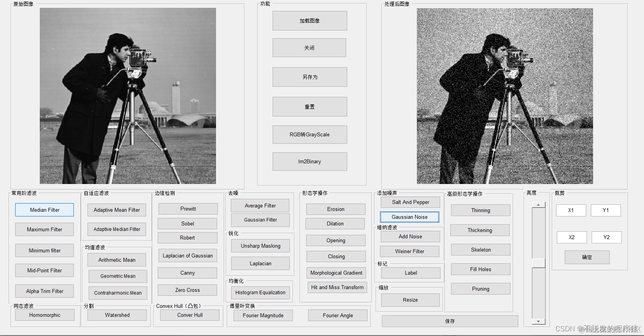
Task: Run Watershed segmentation
Action: 117,315
